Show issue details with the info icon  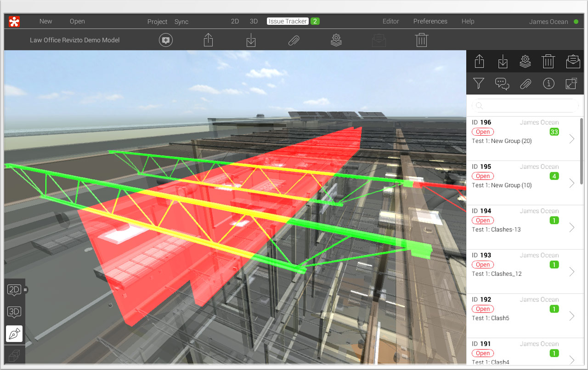[x=548, y=84]
